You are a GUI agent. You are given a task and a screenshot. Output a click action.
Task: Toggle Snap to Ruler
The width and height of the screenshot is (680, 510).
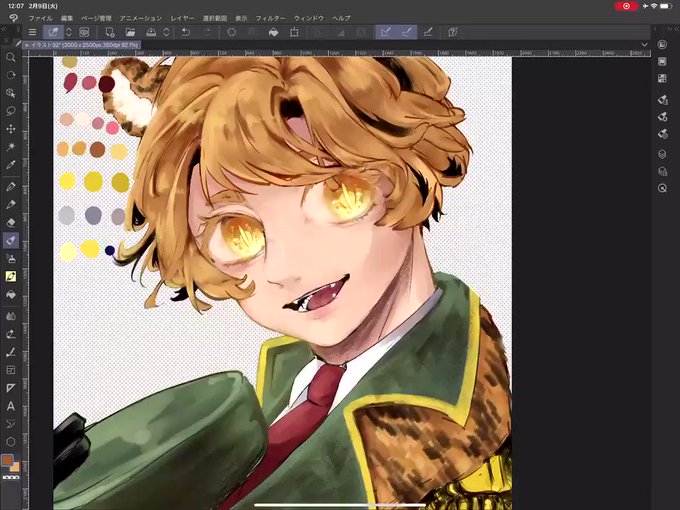[x=386, y=32]
